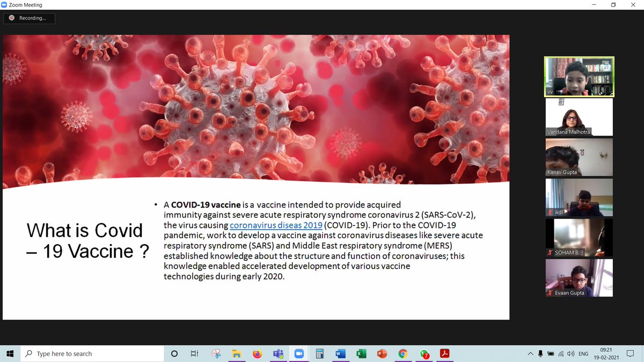Image resolution: width=644 pixels, height=362 pixels.
Task: Click the taskbar search box
Action: (x=92, y=353)
